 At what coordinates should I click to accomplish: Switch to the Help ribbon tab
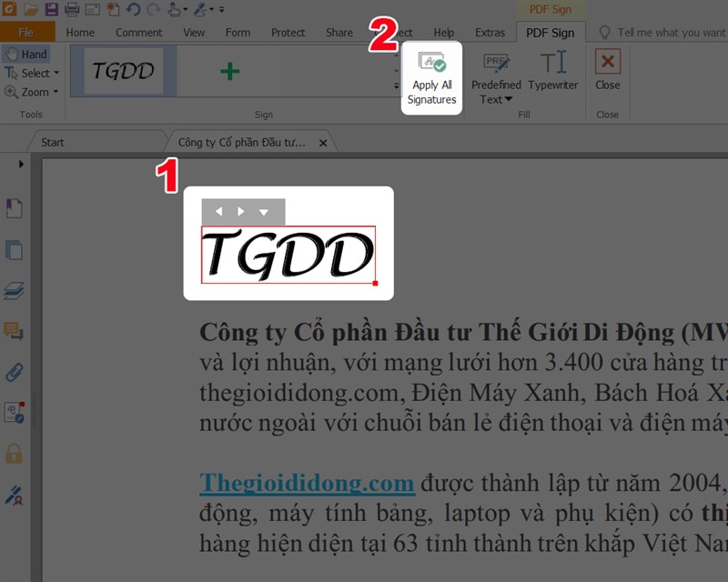point(444,33)
